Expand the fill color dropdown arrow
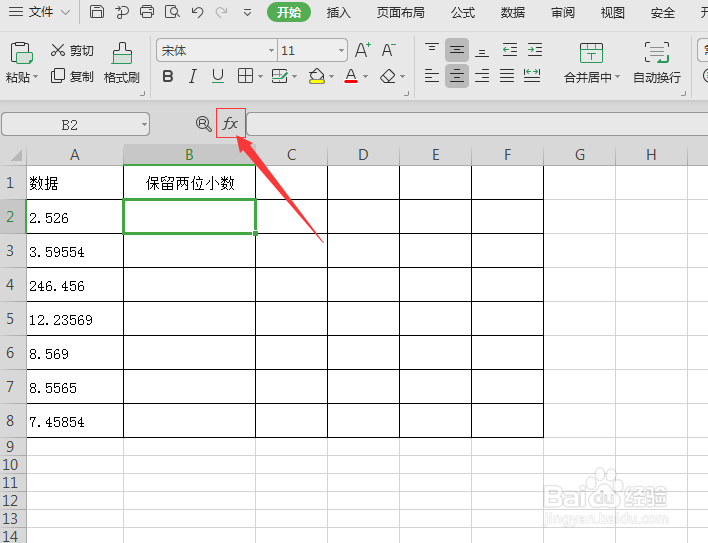 [x=331, y=76]
